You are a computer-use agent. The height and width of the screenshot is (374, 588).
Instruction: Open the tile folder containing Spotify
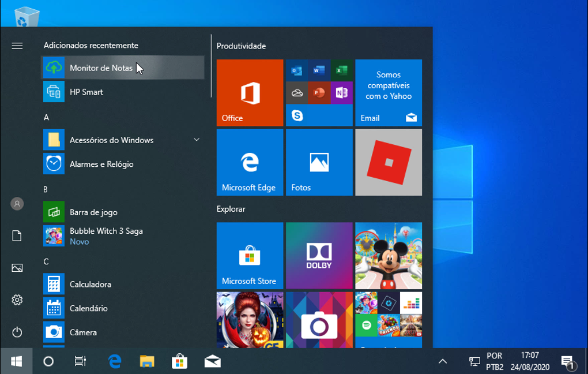click(x=389, y=320)
